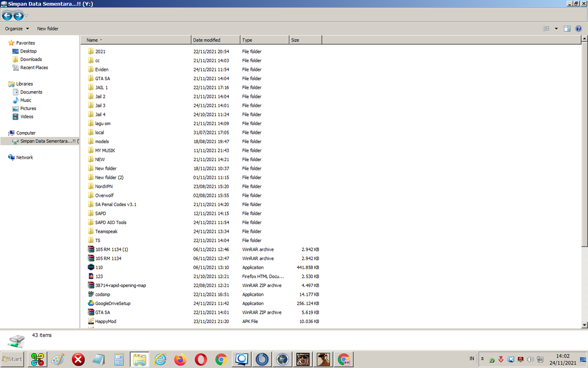Launch Calculator from the taskbar
The height and width of the screenshot is (368, 588).
pos(119,359)
